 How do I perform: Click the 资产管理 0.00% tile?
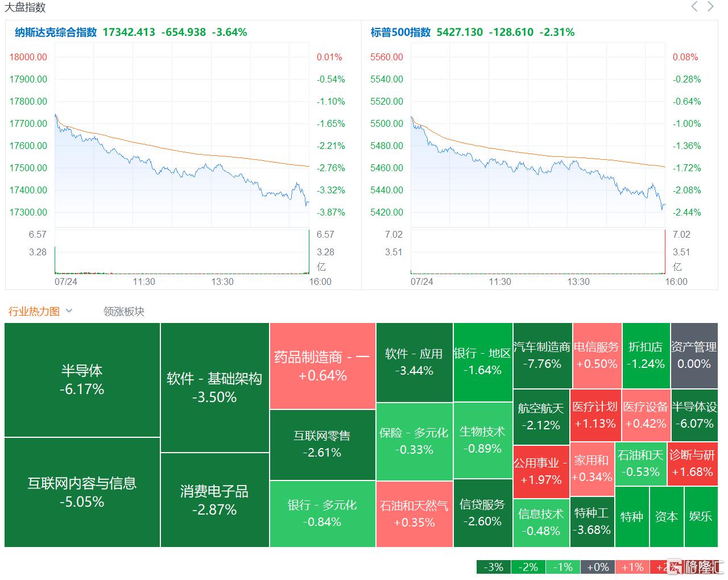point(694,355)
